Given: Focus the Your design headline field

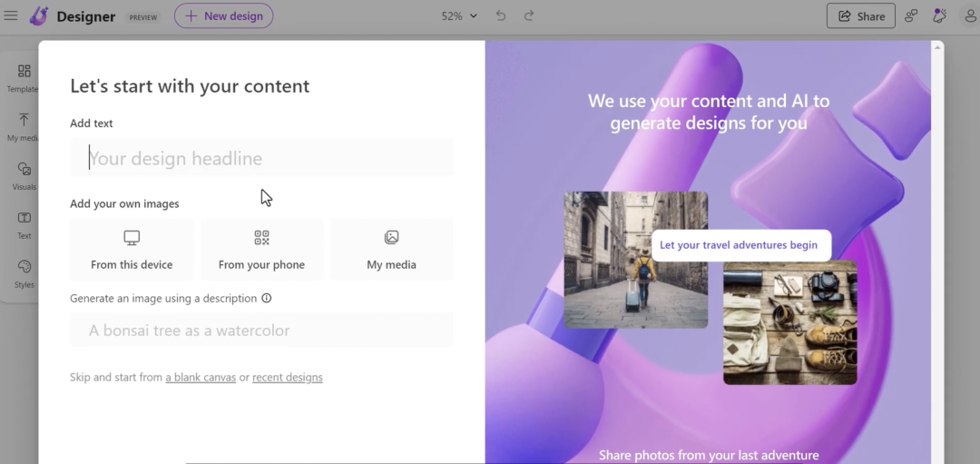Looking at the screenshot, I should pyautogui.click(x=261, y=158).
